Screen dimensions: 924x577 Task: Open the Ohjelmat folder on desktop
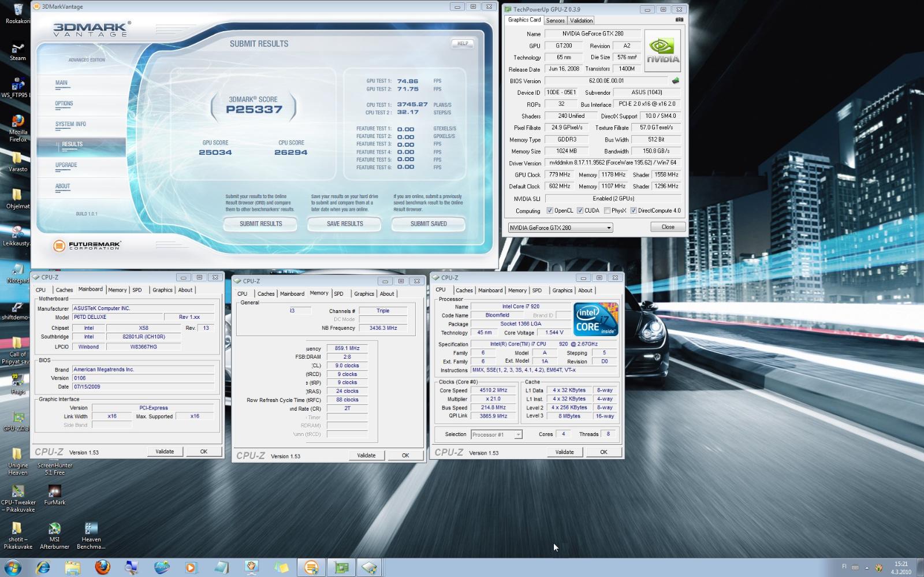coord(17,199)
